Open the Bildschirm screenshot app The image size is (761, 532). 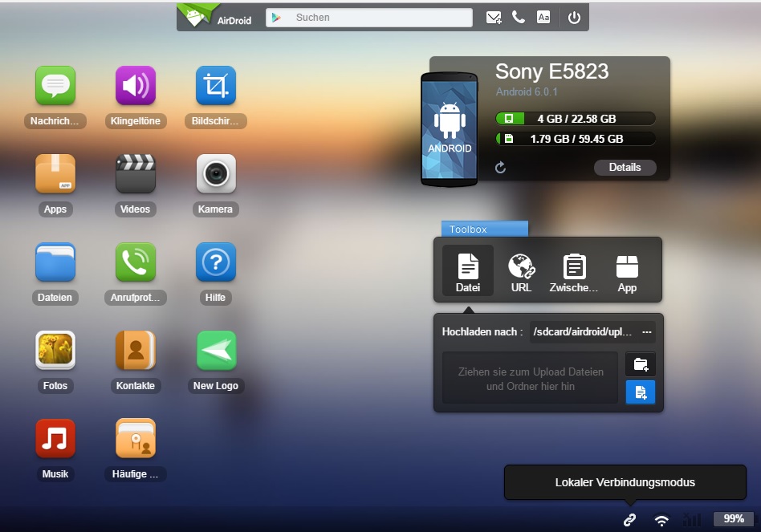coord(215,86)
